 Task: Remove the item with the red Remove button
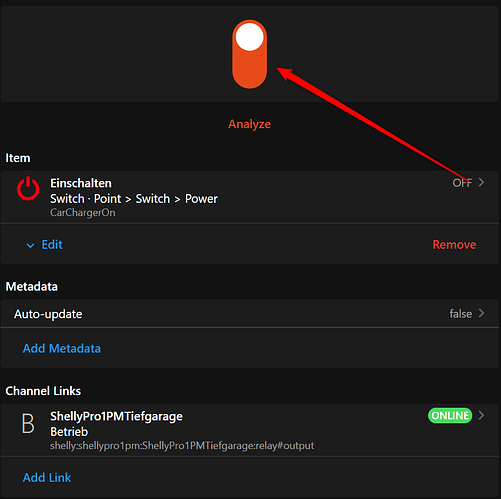(x=454, y=245)
